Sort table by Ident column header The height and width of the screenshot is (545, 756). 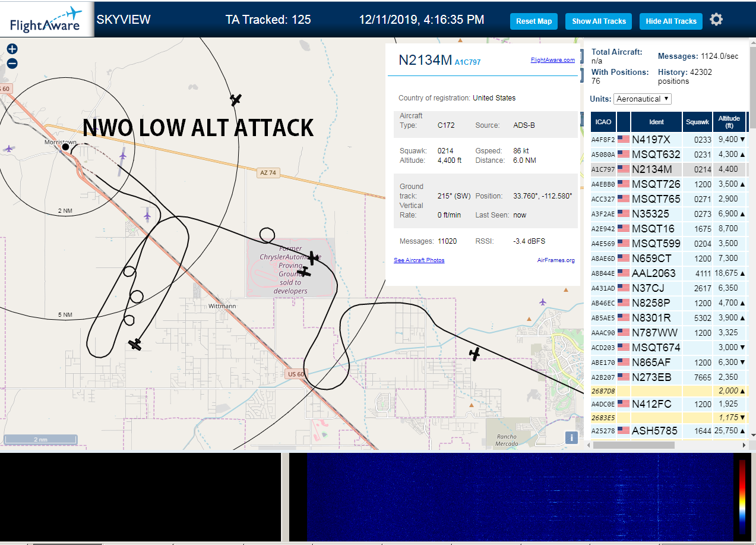[x=656, y=122]
